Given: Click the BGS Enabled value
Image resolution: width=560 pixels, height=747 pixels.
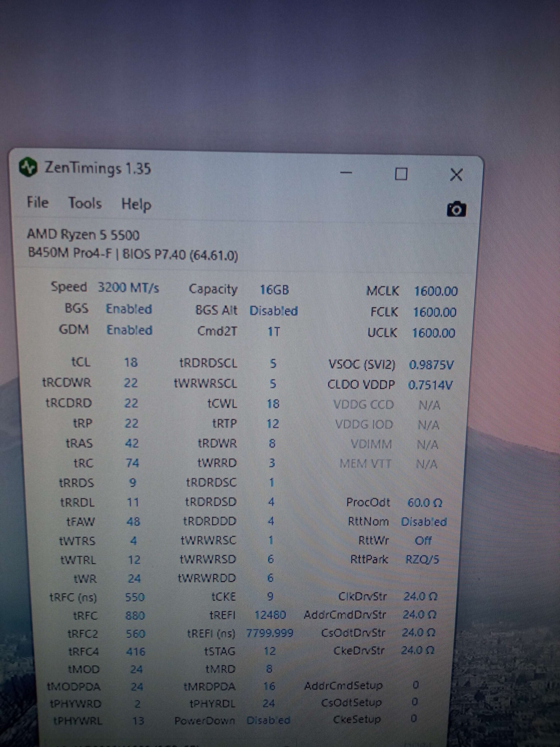Looking at the screenshot, I should click(x=129, y=309).
